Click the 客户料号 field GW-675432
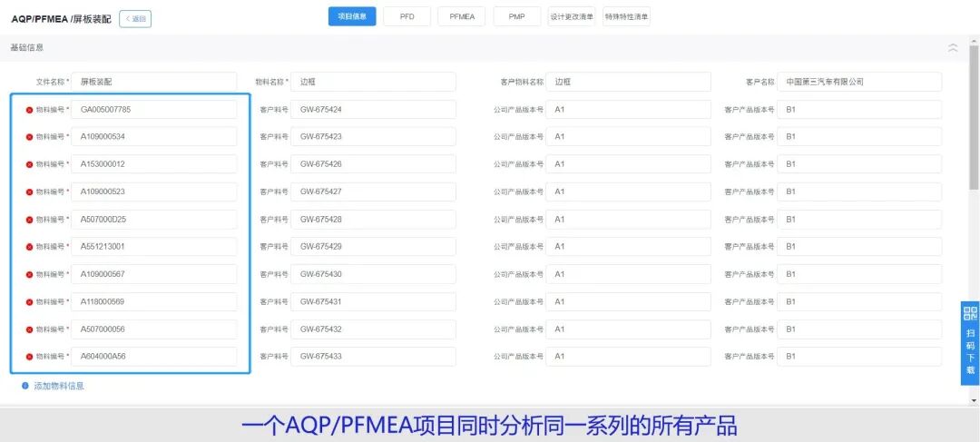980x442 pixels. point(373,329)
